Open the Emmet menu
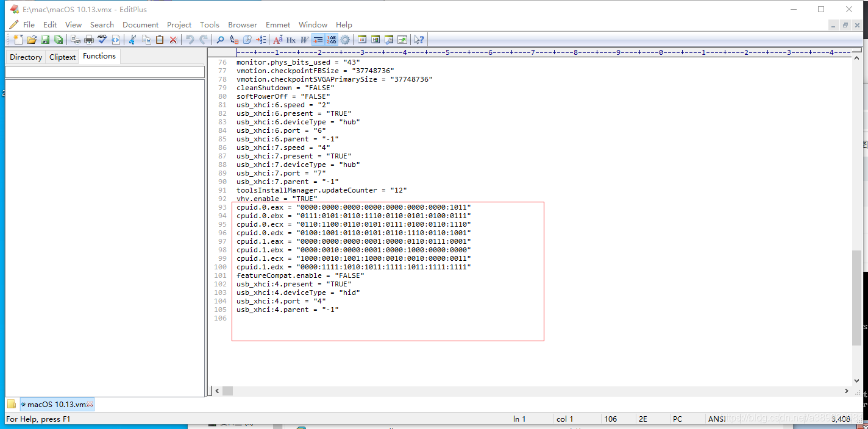This screenshot has height=429, width=868. (278, 25)
